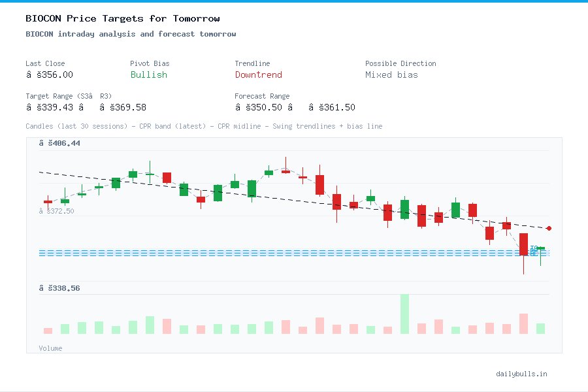Toggle the 'Mixed bias' Possible Direction label
The width and height of the screenshot is (588, 392).
391,74
